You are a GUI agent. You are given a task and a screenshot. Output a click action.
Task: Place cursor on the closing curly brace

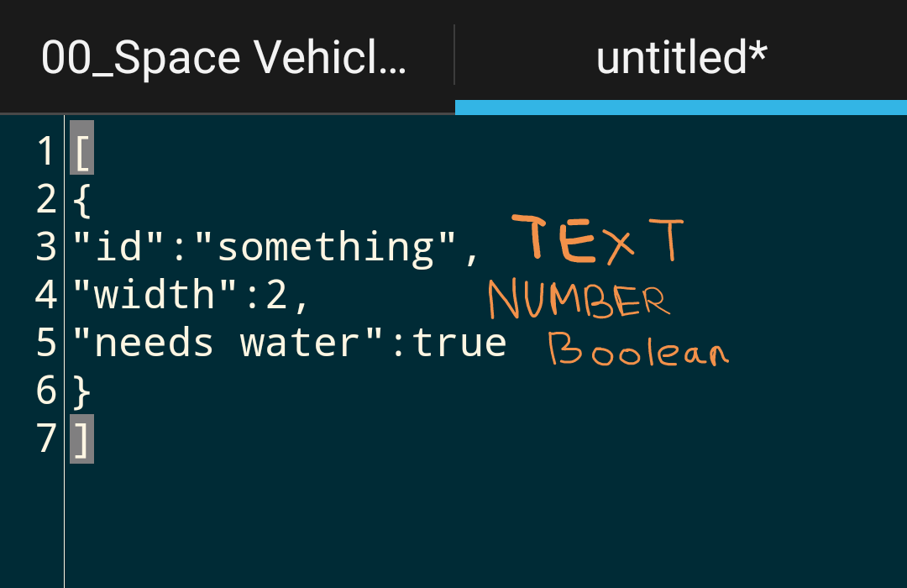click(82, 391)
